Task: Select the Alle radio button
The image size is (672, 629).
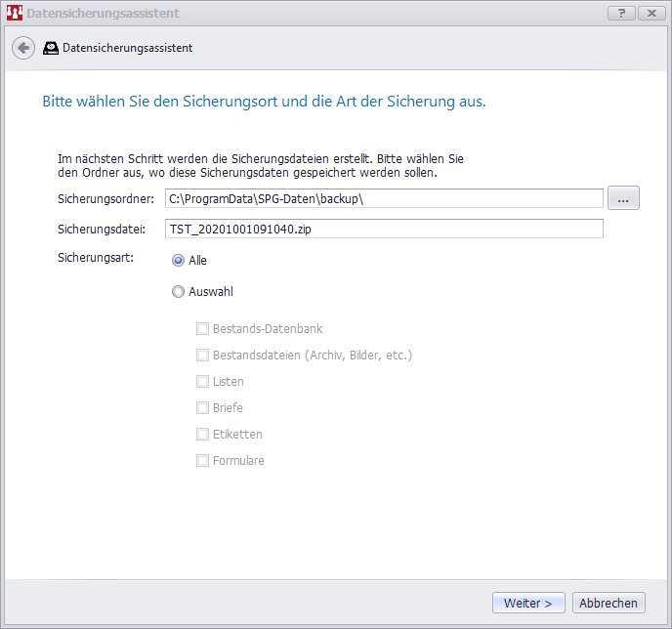Action: pos(178,261)
